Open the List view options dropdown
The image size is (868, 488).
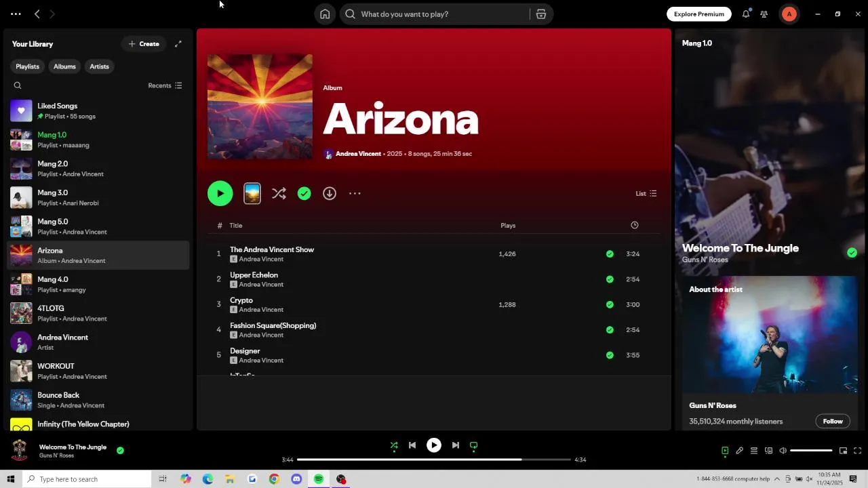[646, 194]
